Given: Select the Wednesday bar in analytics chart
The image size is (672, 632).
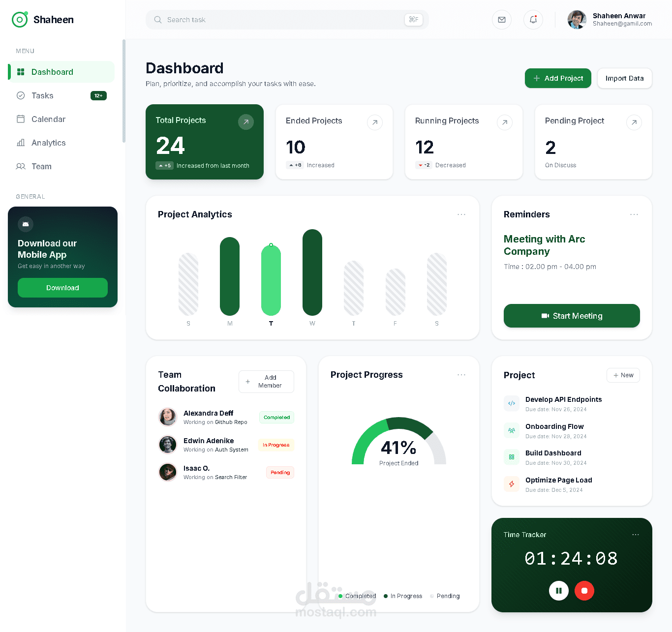Looking at the screenshot, I should [x=312, y=272].
